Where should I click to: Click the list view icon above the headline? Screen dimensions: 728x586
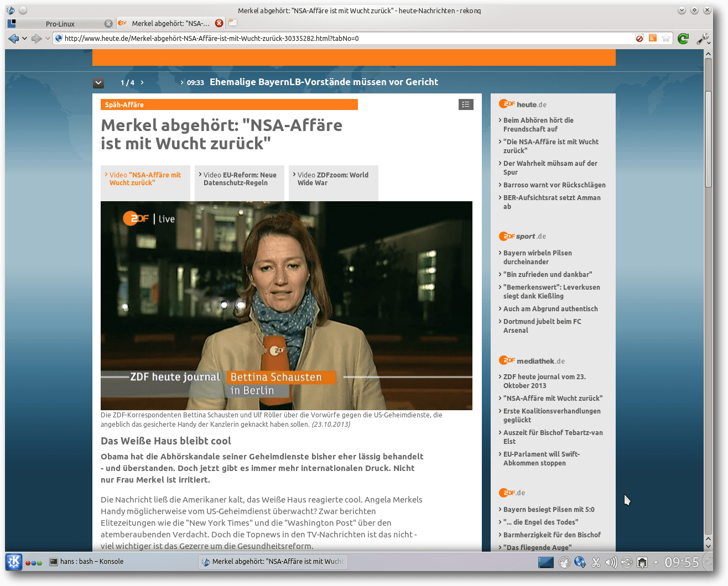pyautogui.click(x=466, y=104)
